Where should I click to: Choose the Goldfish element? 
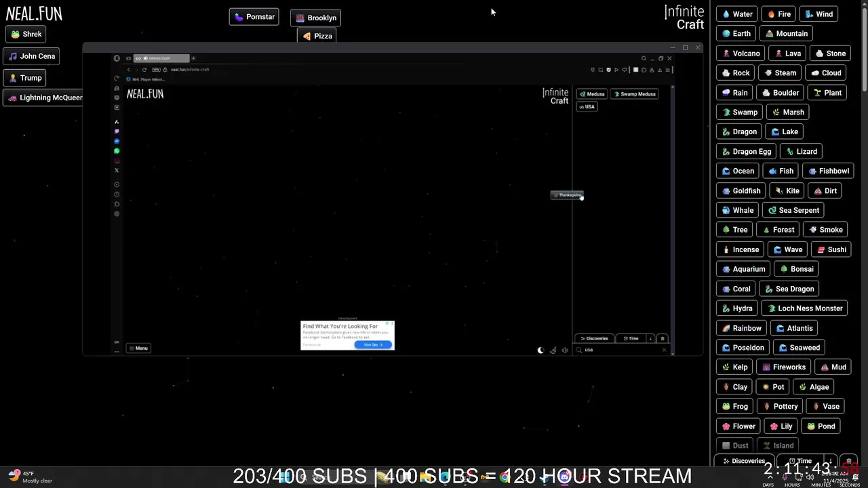coord(741,191)
